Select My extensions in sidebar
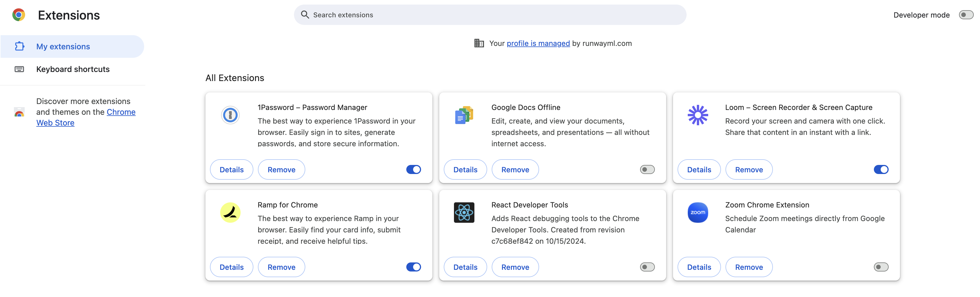This screenshot has width=980, height=297. (x=72, y=46)
